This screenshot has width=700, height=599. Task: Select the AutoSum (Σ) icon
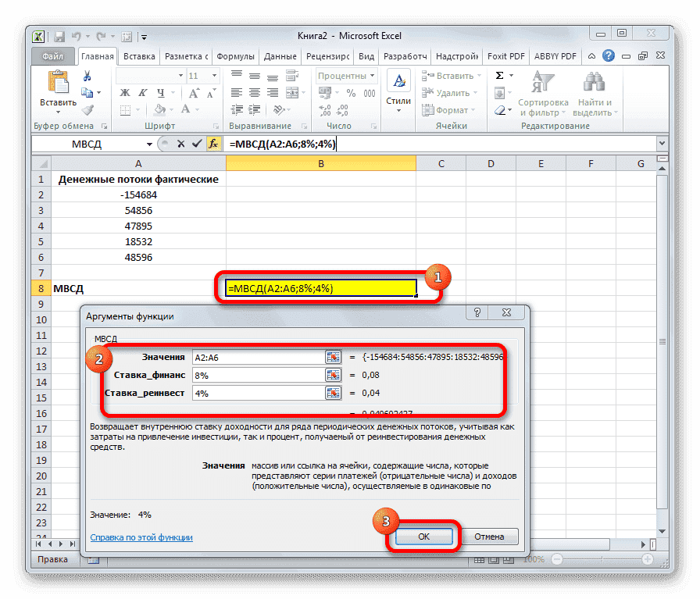click(500, 76)
